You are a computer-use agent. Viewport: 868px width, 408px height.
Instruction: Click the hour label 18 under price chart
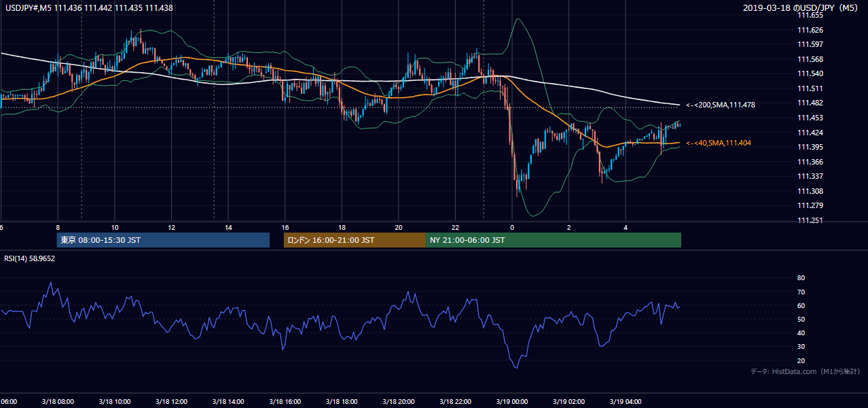[x=342, y=228]
